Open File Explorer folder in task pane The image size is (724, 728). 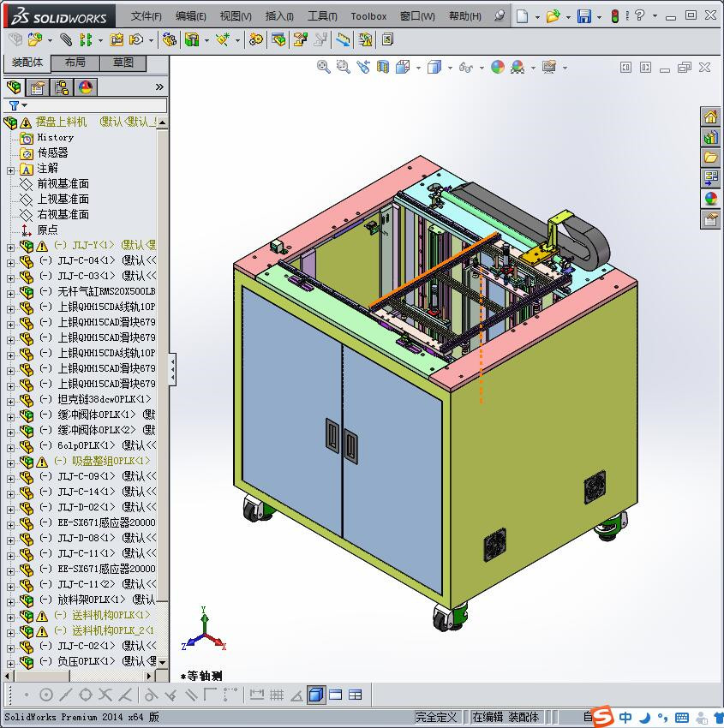[x=710, y=157]
